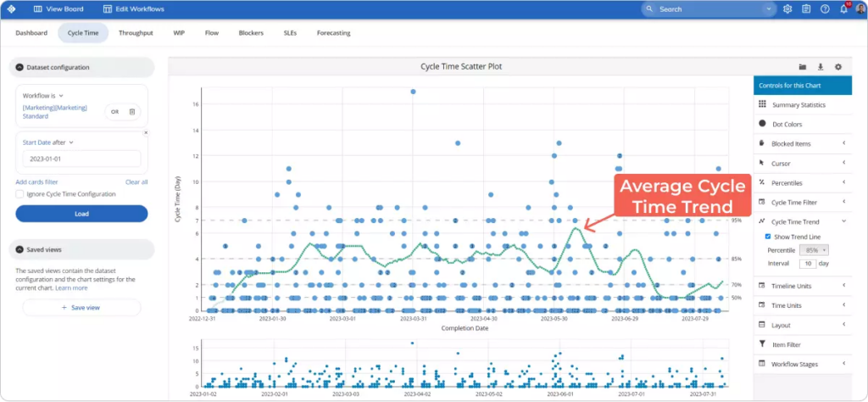Open the WIP tab
Screen dimensions: 868x402
(179, 33)
